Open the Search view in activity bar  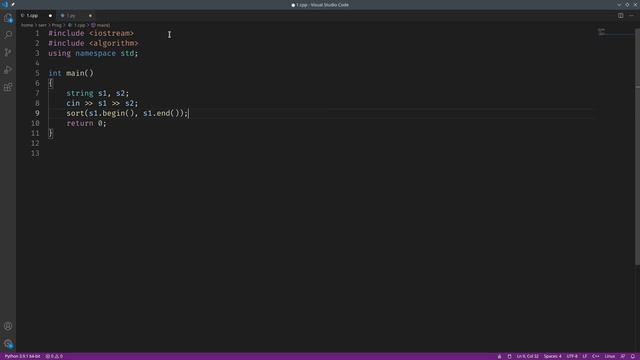pos(8,35)
